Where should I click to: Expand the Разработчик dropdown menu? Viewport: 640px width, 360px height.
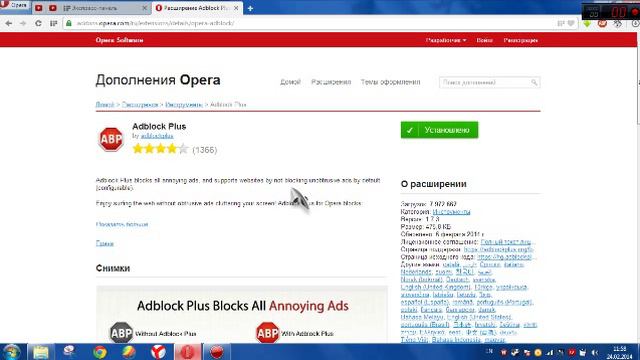446,40
